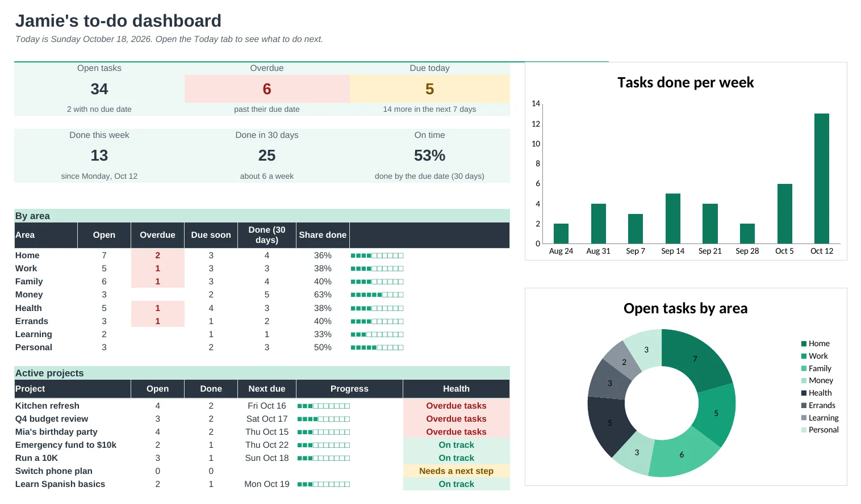Select the Home area row label
861x504 pixels.
[x=27, y=255]
